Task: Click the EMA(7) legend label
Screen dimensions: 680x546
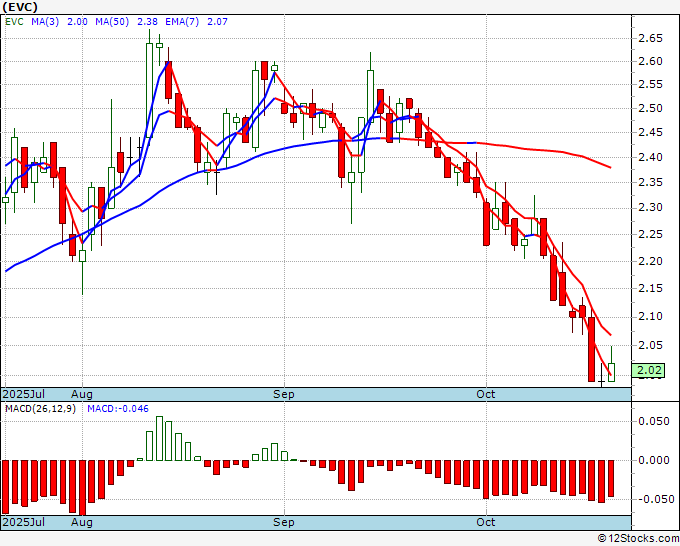Action: click(182, 22)
